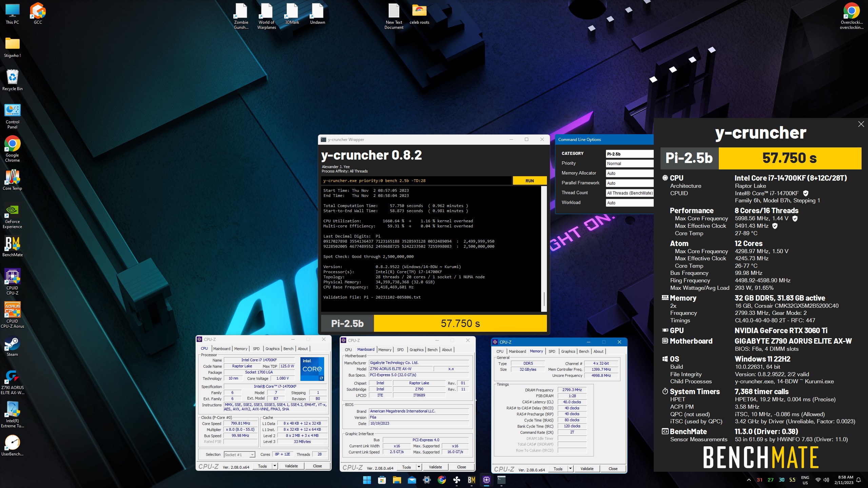868x488 pixels.
Task: Launch Core Temp from desktop
Action: (x=12, y=180)
